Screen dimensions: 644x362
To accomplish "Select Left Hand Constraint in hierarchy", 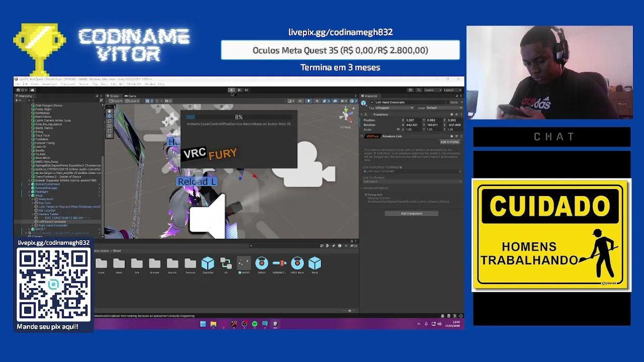I will click(52, 222).
